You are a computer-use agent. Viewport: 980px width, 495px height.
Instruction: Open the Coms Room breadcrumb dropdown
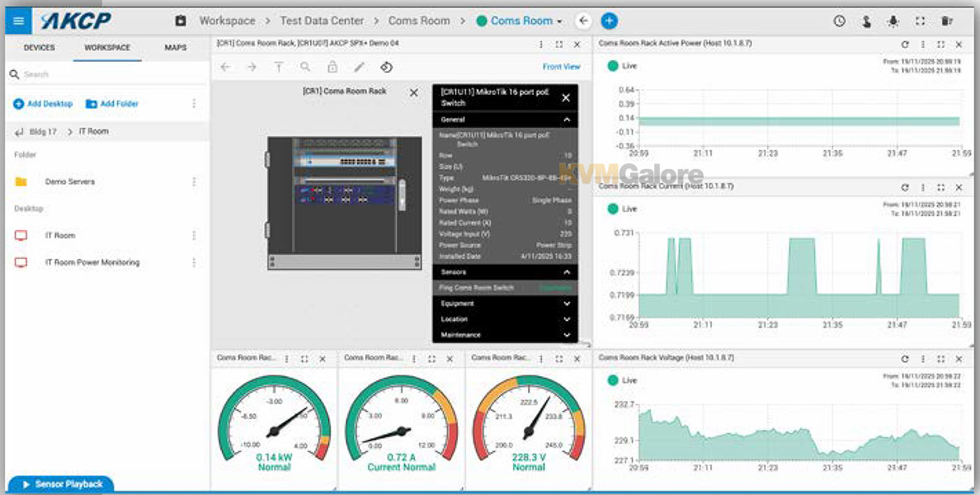tap(521, 21)
